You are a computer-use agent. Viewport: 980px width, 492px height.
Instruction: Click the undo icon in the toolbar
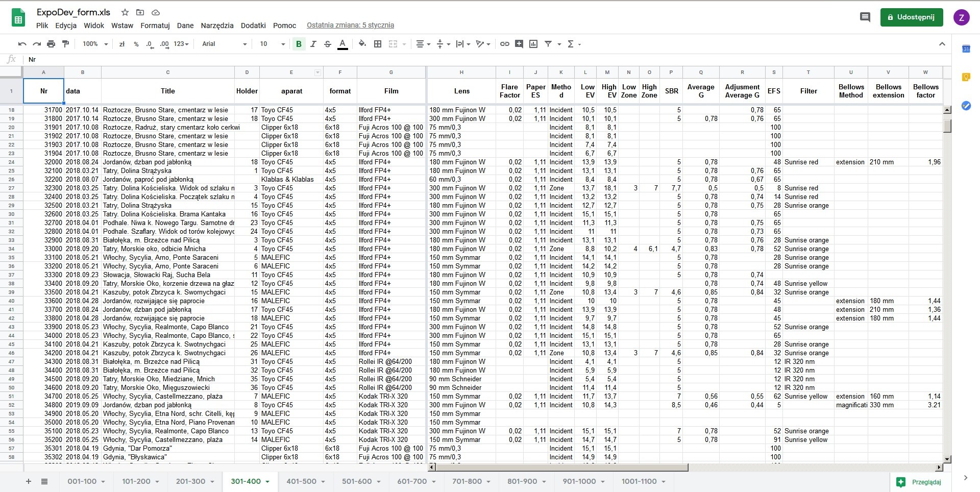point(22,44)
